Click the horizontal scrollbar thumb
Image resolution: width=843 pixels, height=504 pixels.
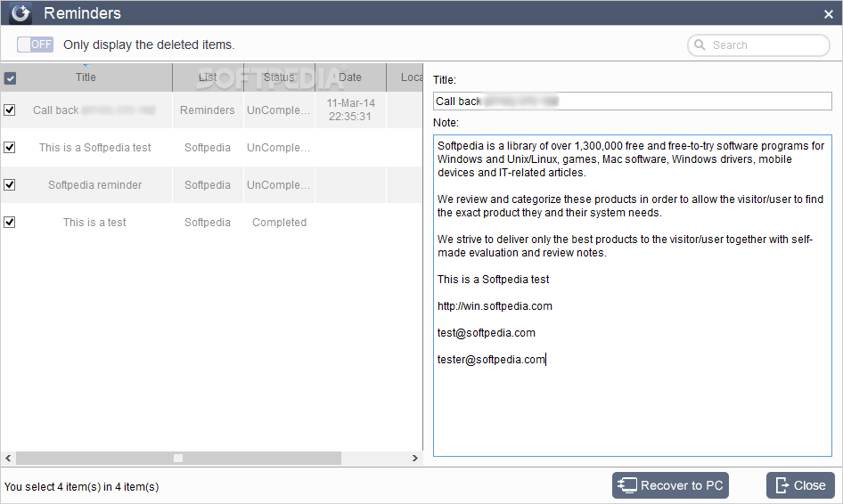(x=178, y=458)
